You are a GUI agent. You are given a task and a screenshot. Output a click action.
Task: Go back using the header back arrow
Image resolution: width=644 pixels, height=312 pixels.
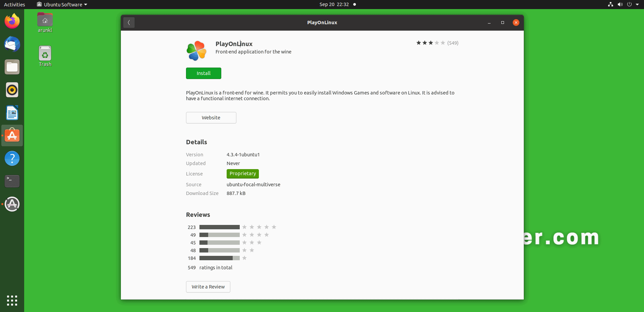[x=129, y=23]
